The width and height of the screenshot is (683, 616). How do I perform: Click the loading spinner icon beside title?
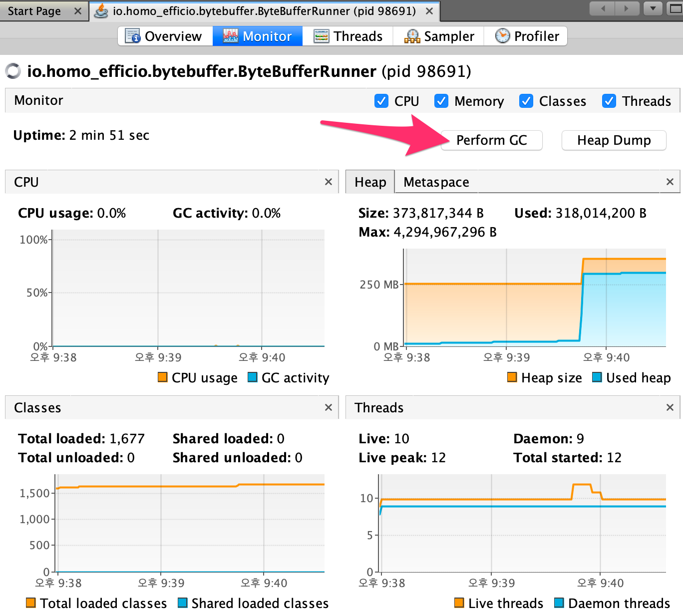coord(13,71)
